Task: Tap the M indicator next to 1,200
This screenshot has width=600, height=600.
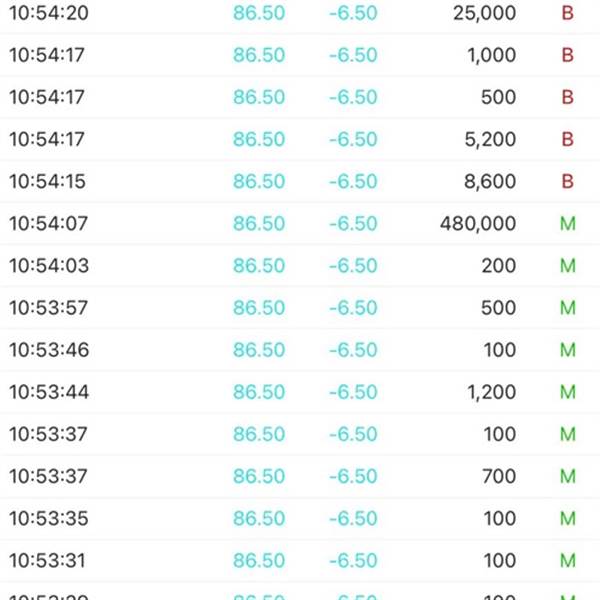Action: tap(568, 392)
